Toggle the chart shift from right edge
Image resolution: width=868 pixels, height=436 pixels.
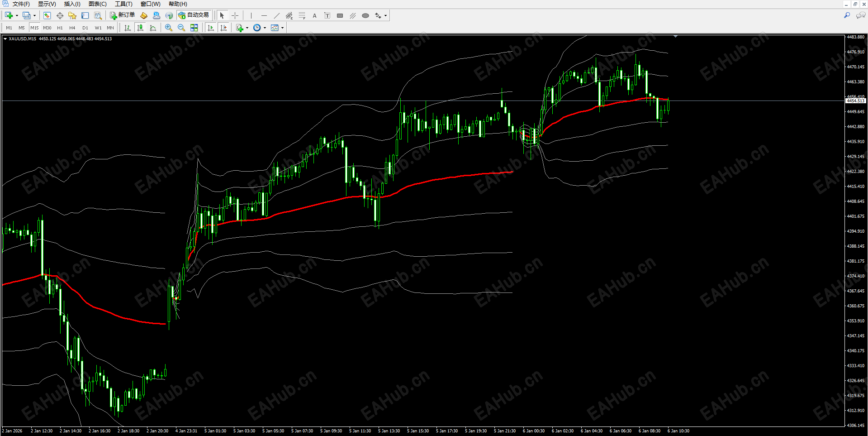(x=223, y=28)
